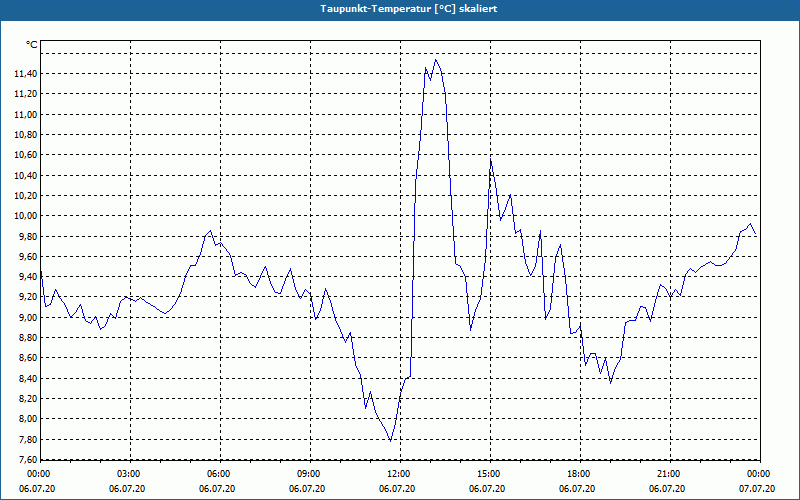Select the 10,60 y-axis label
Image resolution: width=800 pixels, height=500 pixels.
coord(26,155)
